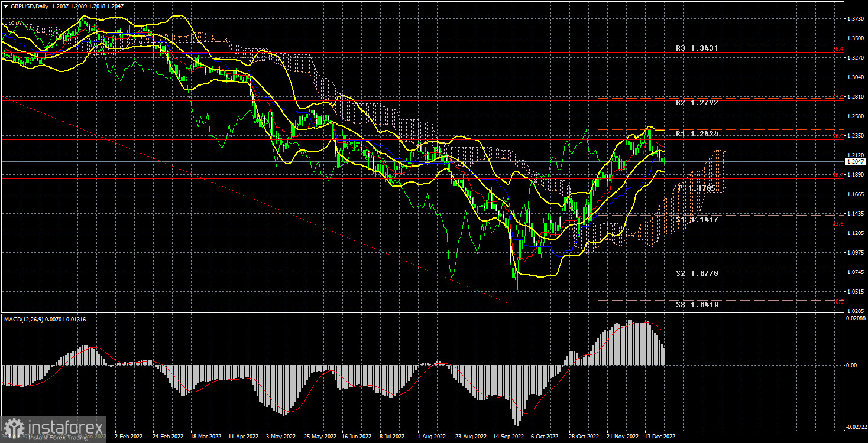Click the 3 May 2022 date label
868x443 pixels.
[x=281, y=437]
